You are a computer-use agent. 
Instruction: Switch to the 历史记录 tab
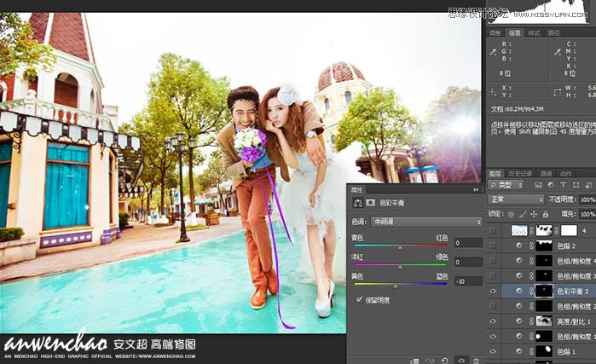click(x=527, y=173)
